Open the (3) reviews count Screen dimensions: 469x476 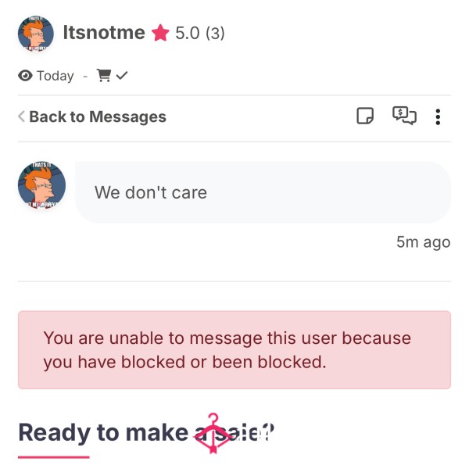[215, 33]
